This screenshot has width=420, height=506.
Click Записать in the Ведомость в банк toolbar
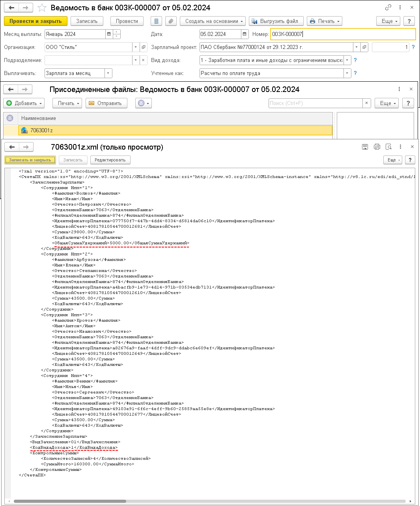[87, 21]
